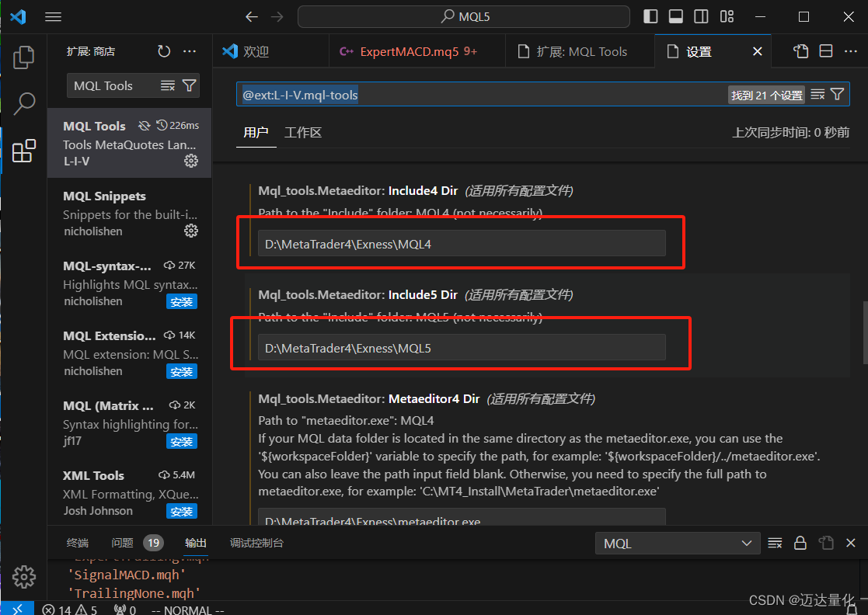The image size is (868, 615).
Task: Split the editor with split icon
Action: coord(826,51)
